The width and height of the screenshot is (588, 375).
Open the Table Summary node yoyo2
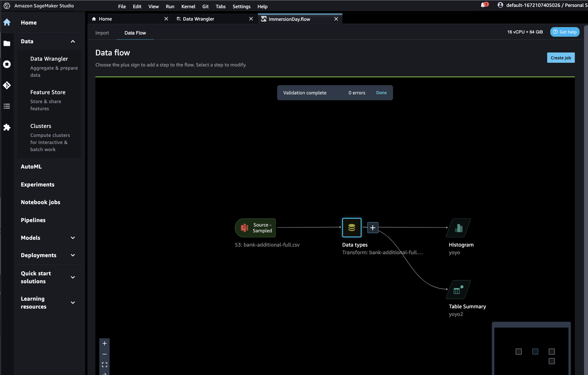point(458,290)
